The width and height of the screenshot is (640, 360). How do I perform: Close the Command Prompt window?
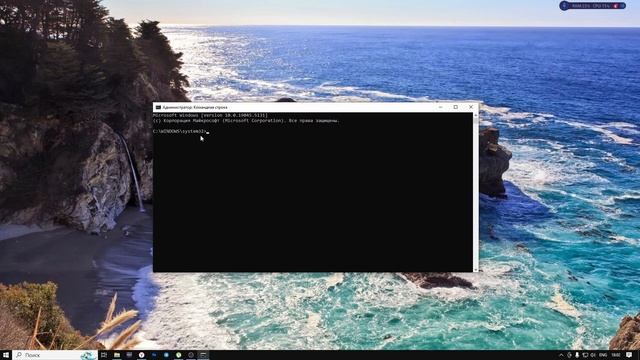(x=471, y=107)
